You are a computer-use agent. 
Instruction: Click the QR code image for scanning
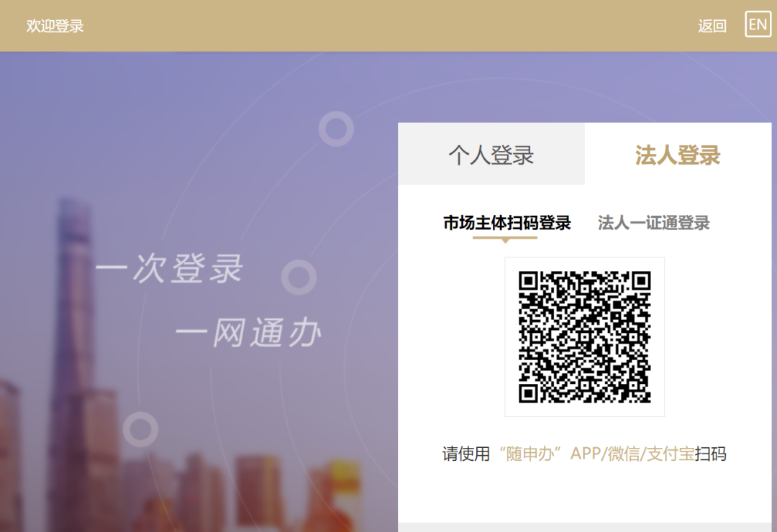(x=584, y=336)
